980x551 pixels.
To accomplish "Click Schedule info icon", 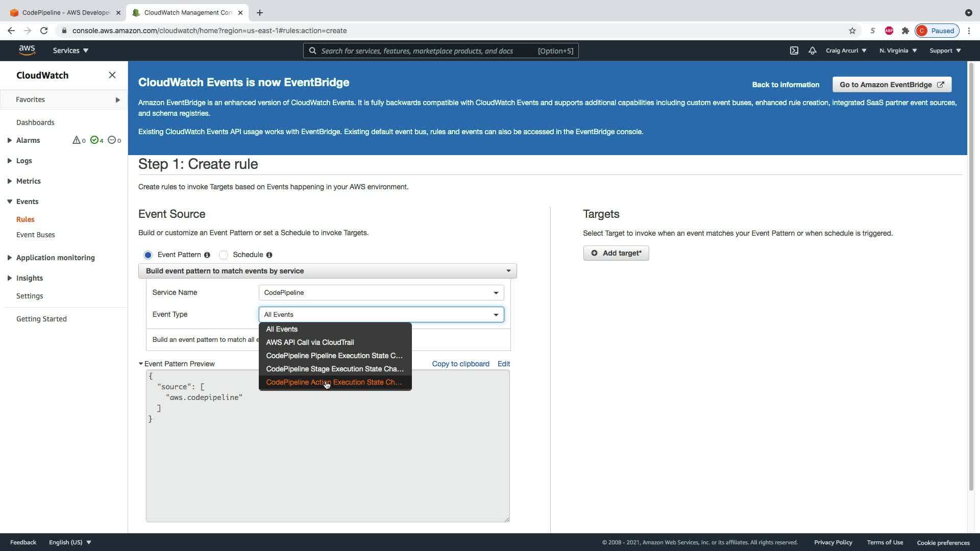I will pyautogui.click(x=269, y=255).
